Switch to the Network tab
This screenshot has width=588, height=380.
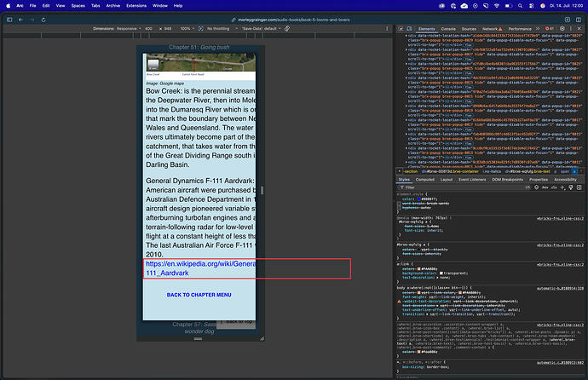pos(490,29)
